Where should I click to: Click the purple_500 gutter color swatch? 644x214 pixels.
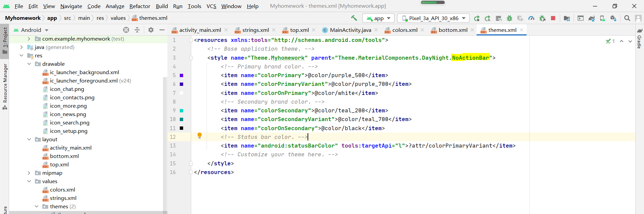(x=181, y=75)
